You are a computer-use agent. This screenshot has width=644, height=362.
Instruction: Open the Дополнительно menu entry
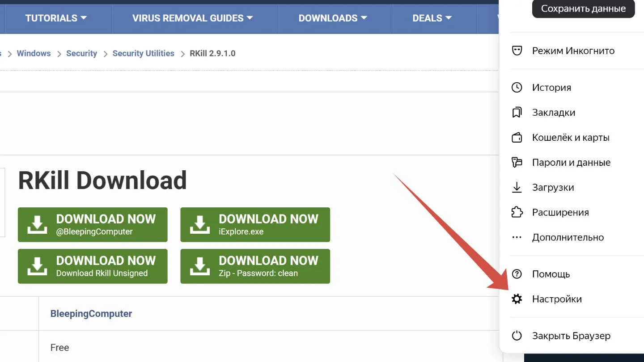tap(568, 237)
